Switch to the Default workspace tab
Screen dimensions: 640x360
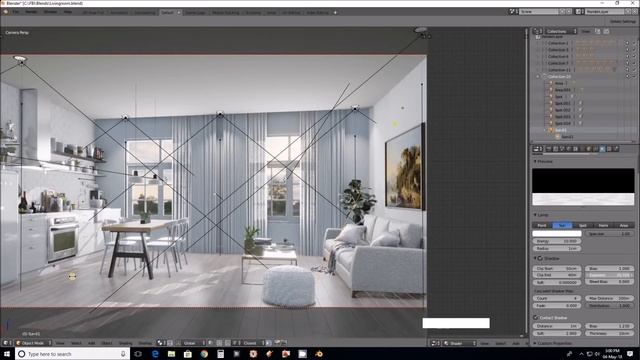[167, 13]
